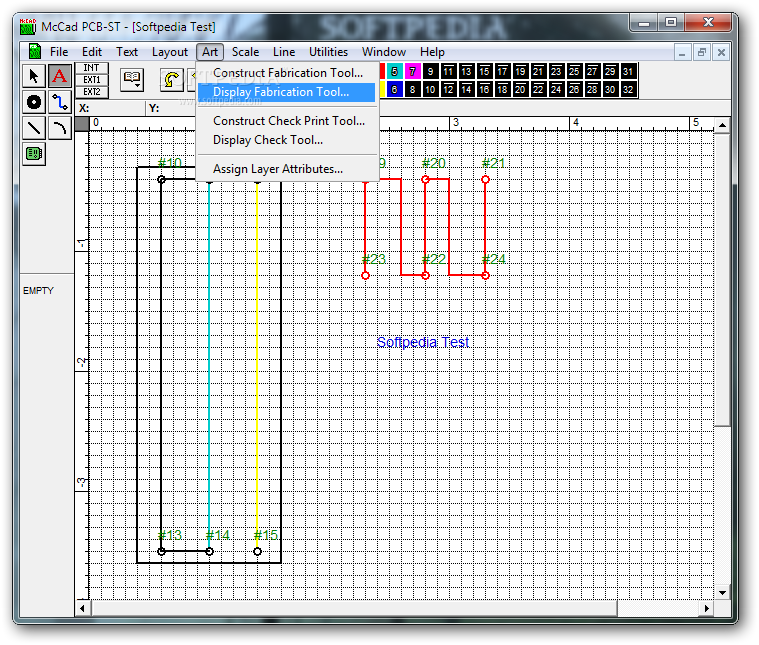Select blue layer 6 swatch
The height and width of the screenshot is (645, 759).
coord(395,90)
